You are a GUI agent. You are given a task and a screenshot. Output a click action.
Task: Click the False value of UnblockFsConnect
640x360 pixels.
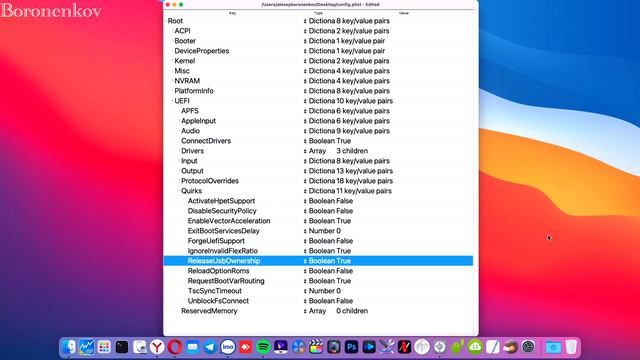tap(344, 301)
